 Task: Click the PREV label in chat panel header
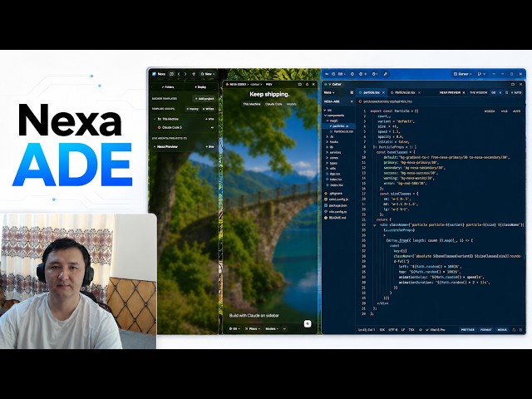point(268,85)
